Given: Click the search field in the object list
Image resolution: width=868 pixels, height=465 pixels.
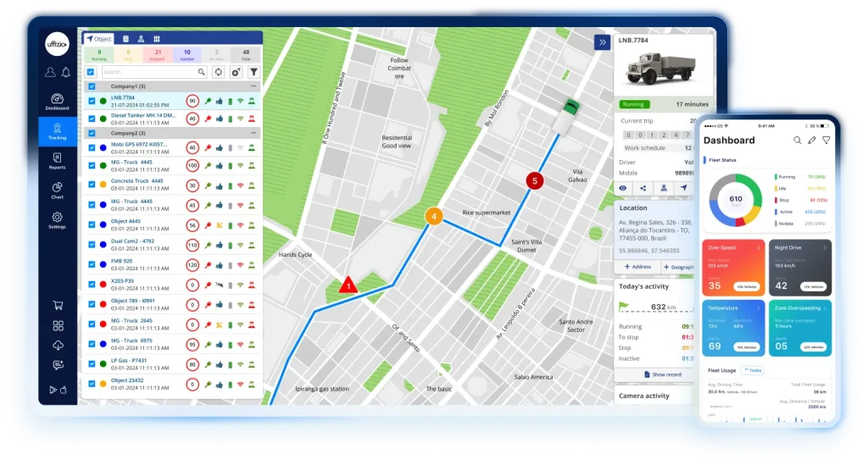Looking at the screenshot, I should [153, 72].
